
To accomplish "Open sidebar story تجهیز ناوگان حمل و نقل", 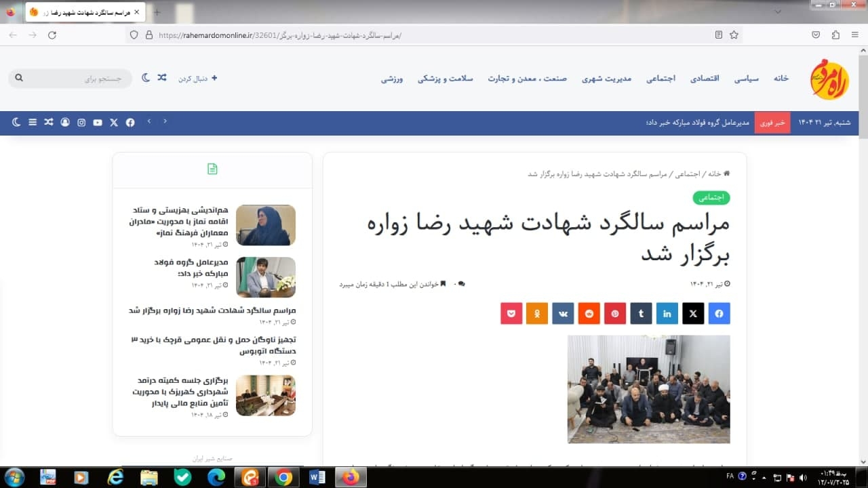I will tap(213, 346).
